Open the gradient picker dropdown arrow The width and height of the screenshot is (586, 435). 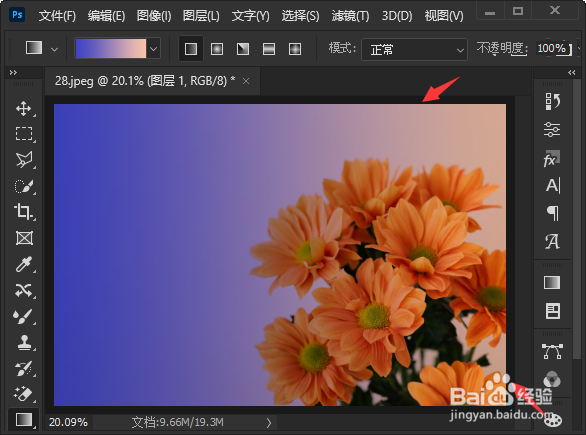154,49
